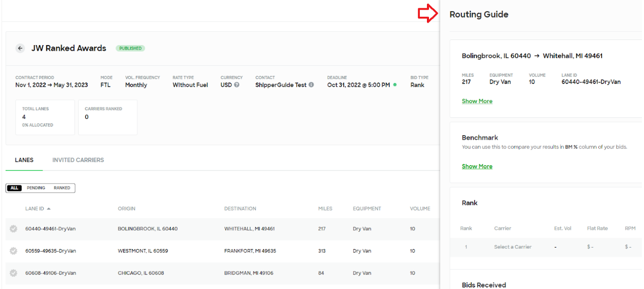Open the INVITED CARRIERS tab
644x289 pixels.
(78, 160)
